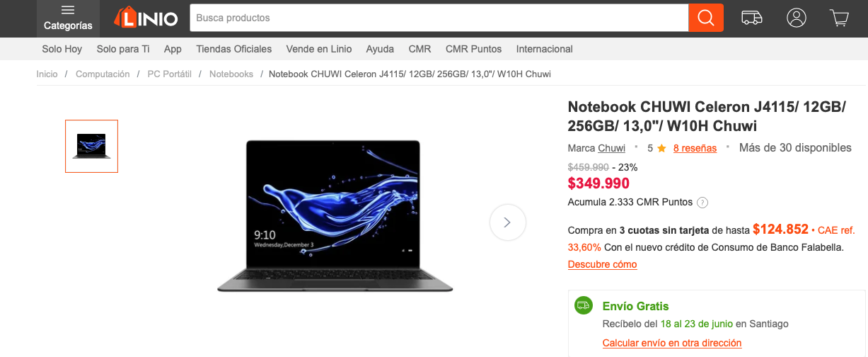Click the Descubre cómo link
Viewport: 868px width, 357px height.
point(603,264)
